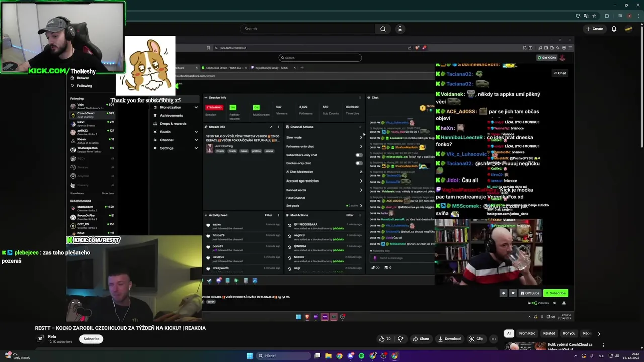The width and height of the screenshot is (644, 362).
Task: Open the recommended CzechCloud video thumbnail
Action: [x=525, y=346]
